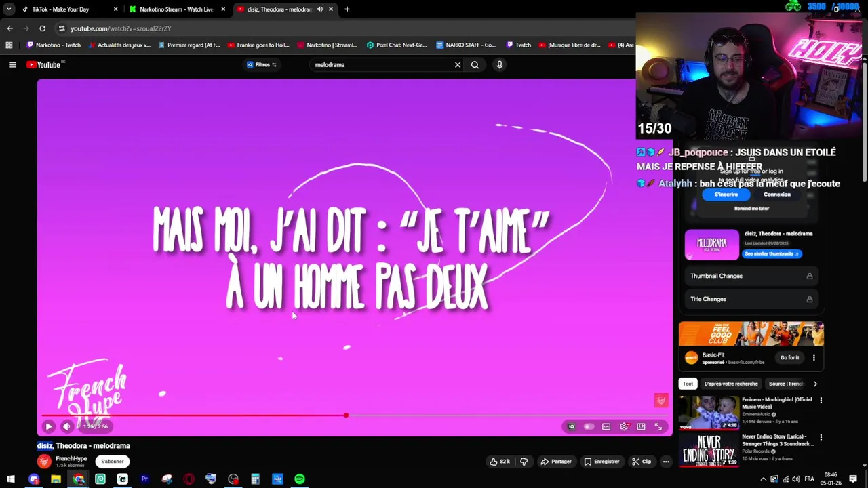
Task: Run search with magnifying glass button
Action: (475, 64)
